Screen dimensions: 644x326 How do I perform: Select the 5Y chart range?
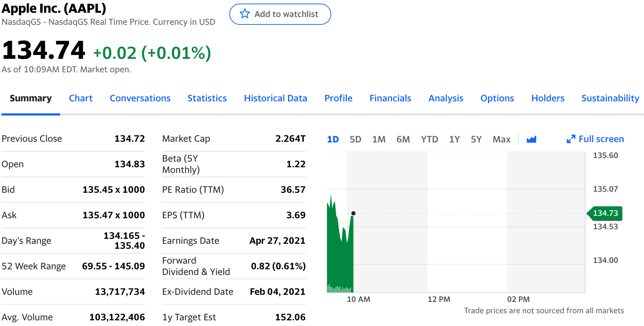tap(476, 139)
